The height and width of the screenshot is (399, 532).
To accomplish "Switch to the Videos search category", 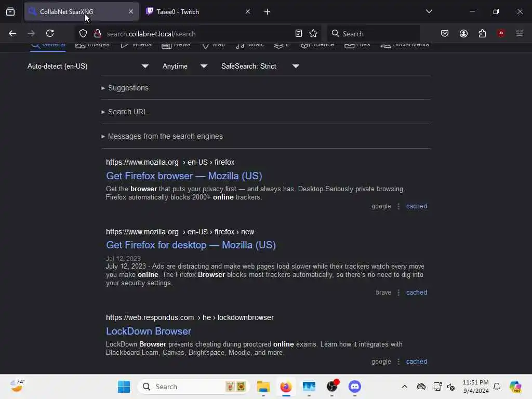I will point(136,45).
